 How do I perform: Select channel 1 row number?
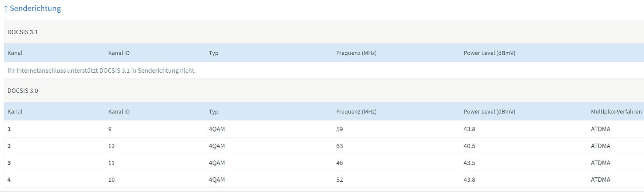click(x=9, y=129)
